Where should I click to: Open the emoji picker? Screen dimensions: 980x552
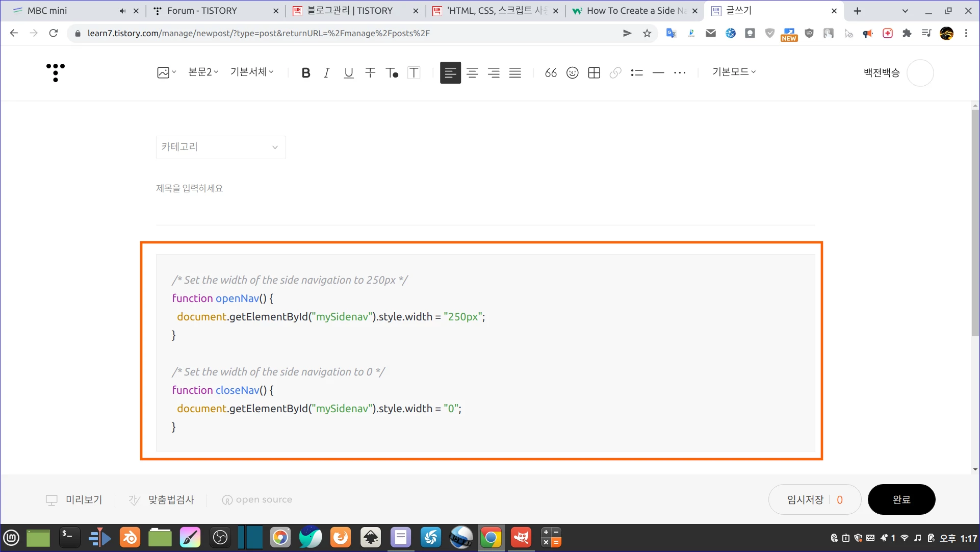(573, 73)
